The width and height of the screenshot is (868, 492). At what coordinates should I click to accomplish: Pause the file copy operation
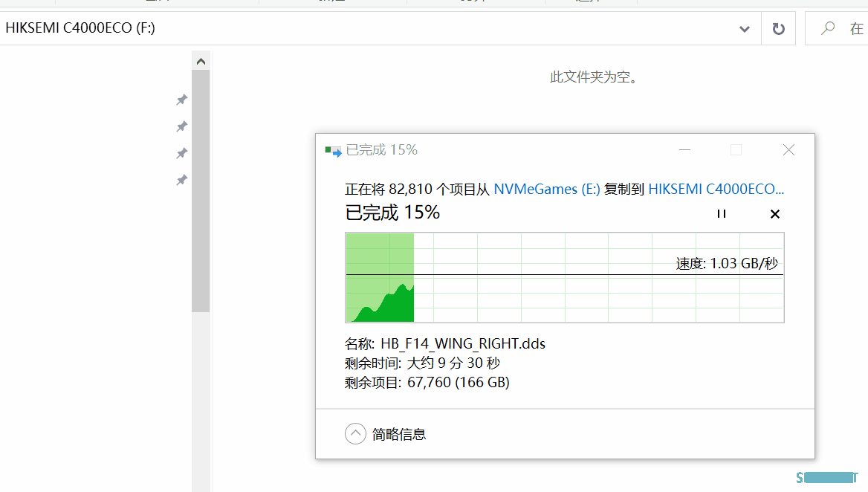pos(722,213)
